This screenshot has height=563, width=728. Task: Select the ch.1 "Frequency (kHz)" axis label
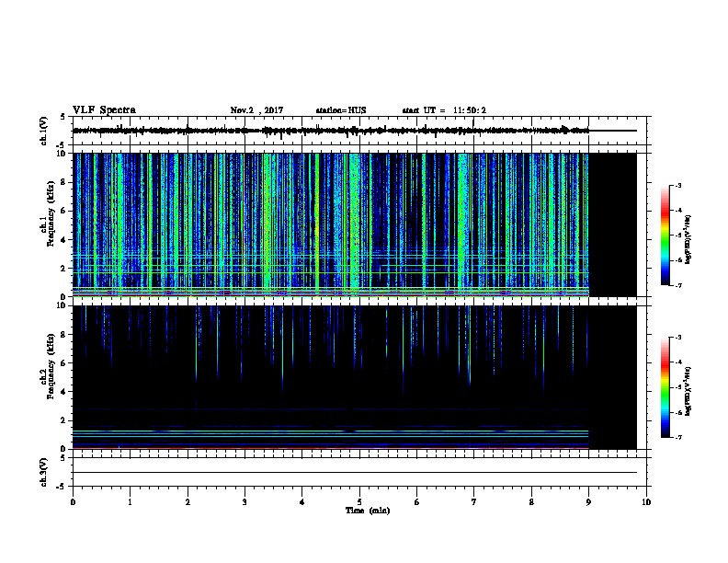(51, 214)
